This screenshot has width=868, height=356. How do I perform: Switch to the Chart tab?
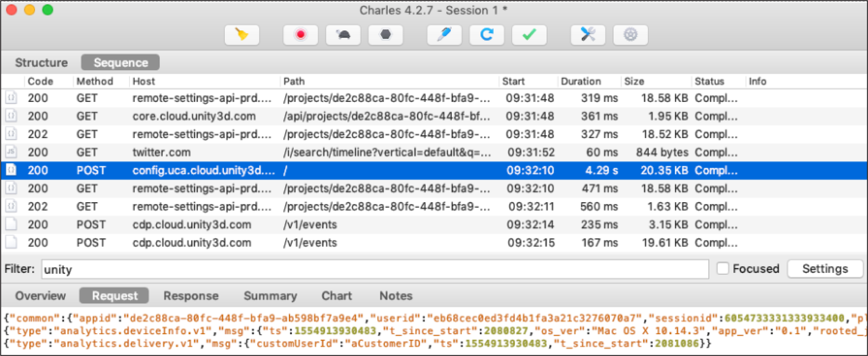[336, 296]
